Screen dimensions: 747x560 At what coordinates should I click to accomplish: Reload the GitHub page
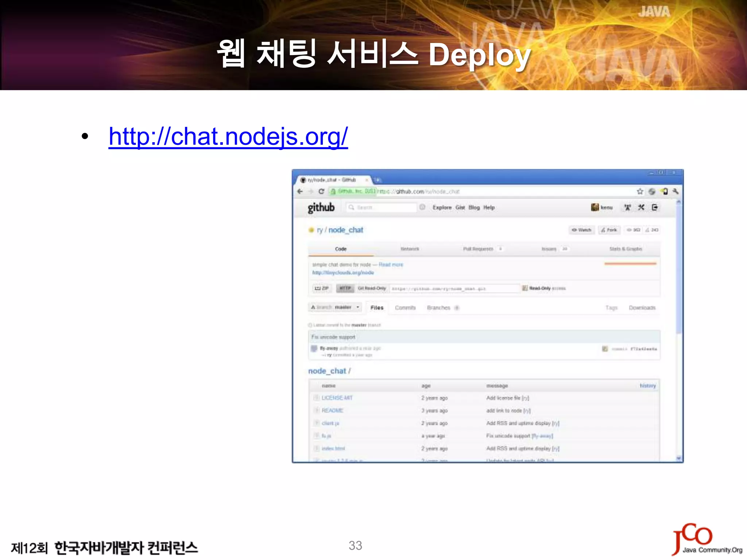click(x=321, y=191)
